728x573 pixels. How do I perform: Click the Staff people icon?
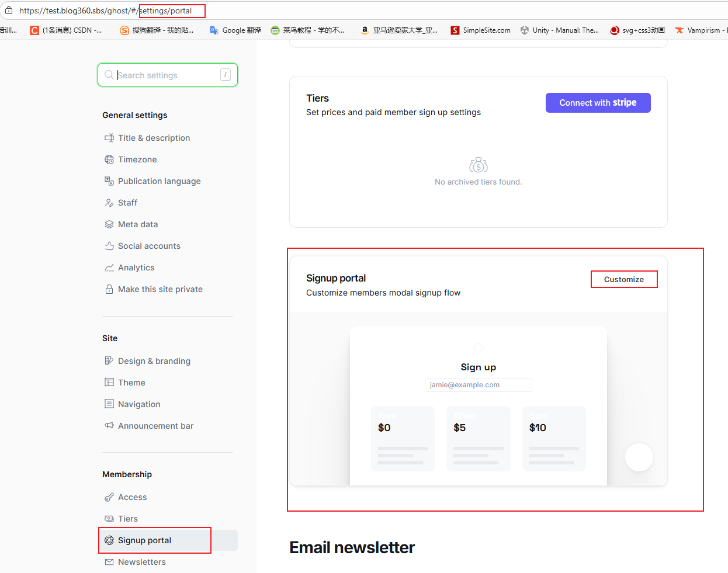(109, 203)
